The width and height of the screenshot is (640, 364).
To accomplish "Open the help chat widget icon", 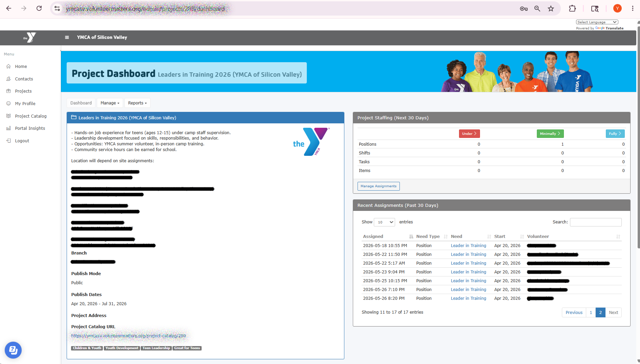I will coord(13,350).
